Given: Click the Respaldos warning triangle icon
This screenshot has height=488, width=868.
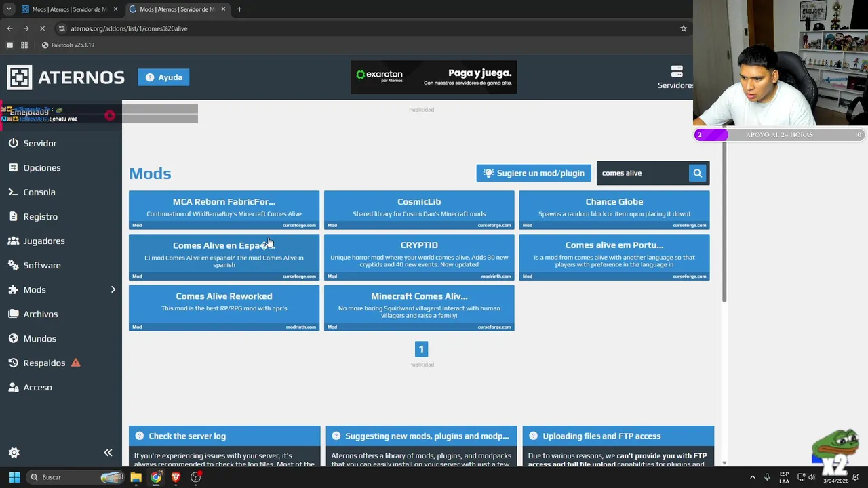Looking at the screenshot, I should point(76,363).
